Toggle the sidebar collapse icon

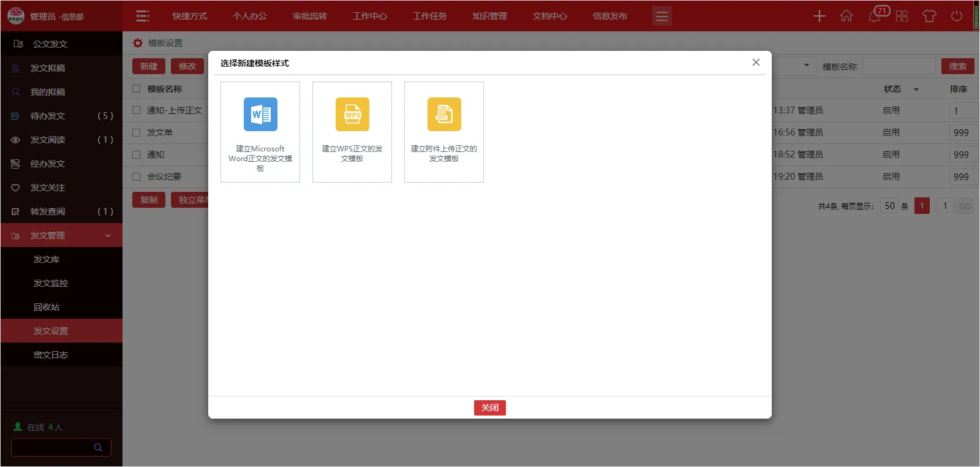(143, 16)
